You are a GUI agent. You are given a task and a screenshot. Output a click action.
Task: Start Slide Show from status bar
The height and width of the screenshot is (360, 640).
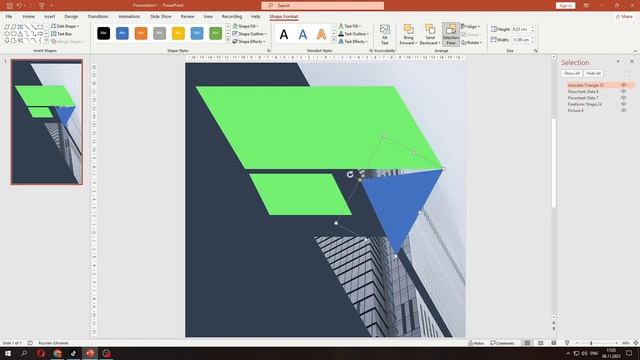567,343
